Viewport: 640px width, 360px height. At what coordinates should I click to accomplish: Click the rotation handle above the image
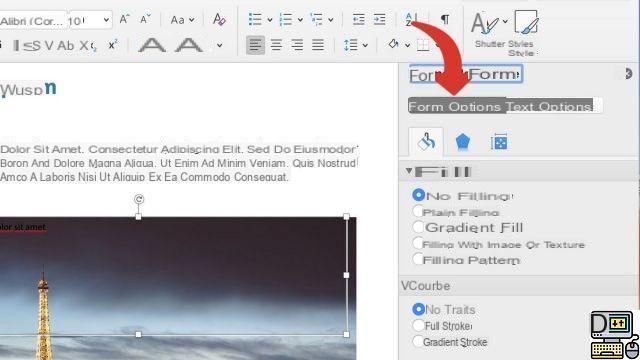pyautogui.click(x=139, y=199)
